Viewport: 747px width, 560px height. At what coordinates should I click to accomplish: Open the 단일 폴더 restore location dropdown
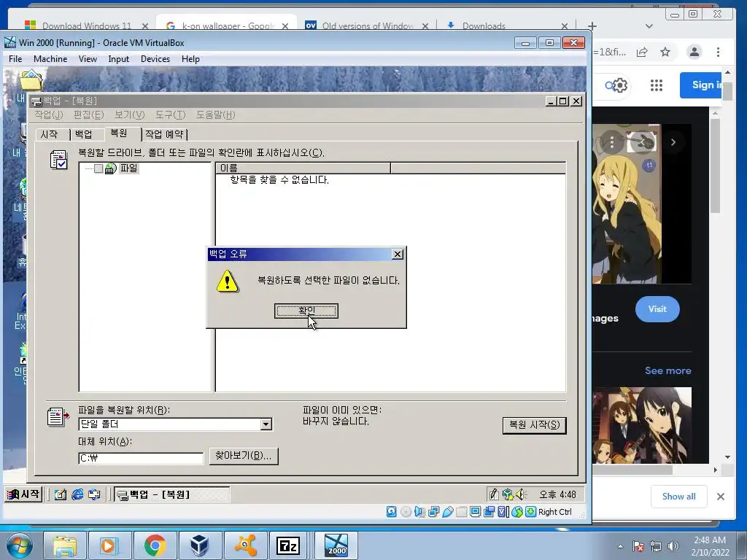pos(266,424)
